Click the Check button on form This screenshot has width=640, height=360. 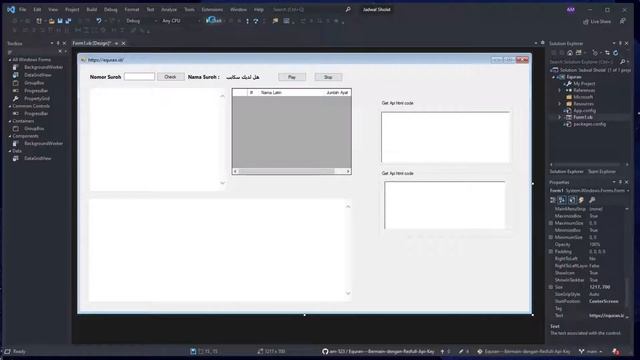tap(170, 77)
